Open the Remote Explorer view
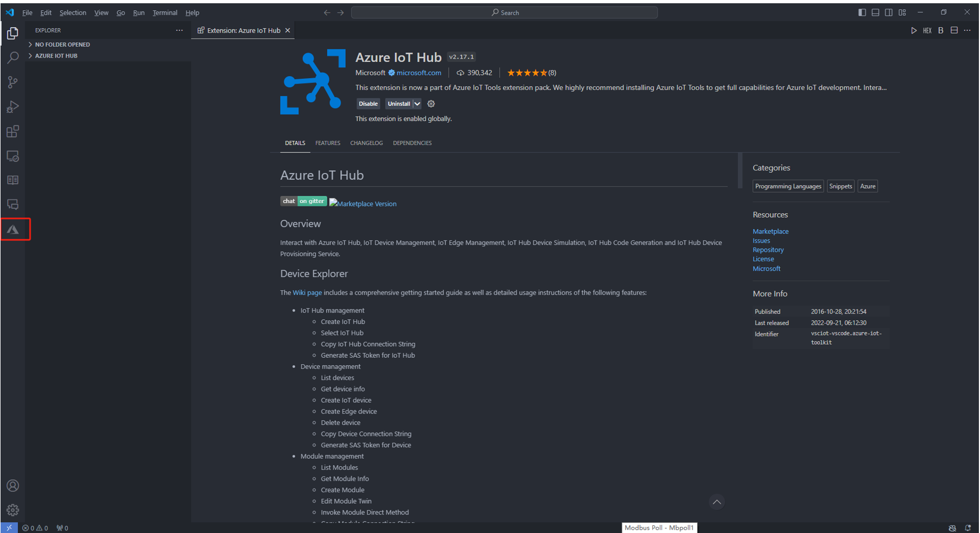The width and height of the screenshot is (980, 533). click(x=12, y=156)
